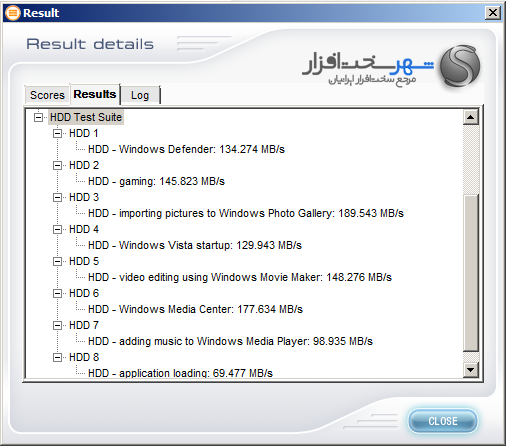The width and height of the screenshot is (506, 446).
Task: Select the Windows Defender result line
Action: click(x=186, y=149)
